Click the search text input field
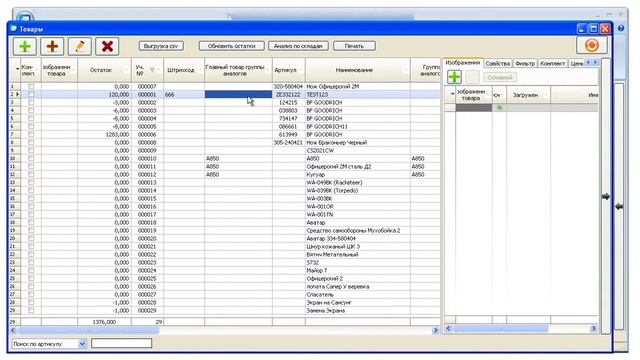This screenshot has height=360, width=640. click(x=122, y=343)
